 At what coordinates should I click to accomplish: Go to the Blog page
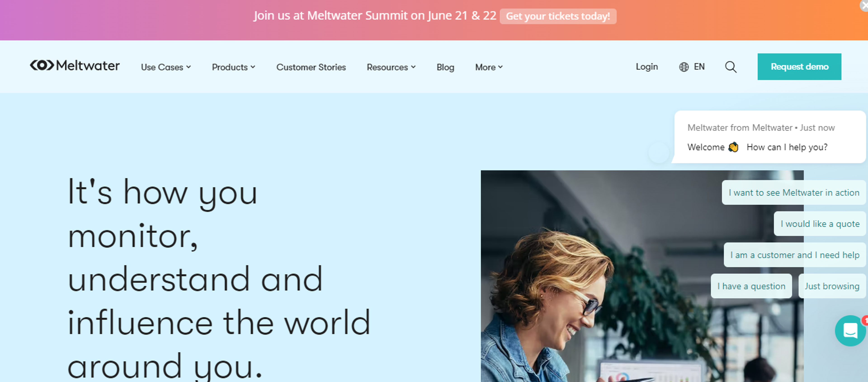pos(445,67)
